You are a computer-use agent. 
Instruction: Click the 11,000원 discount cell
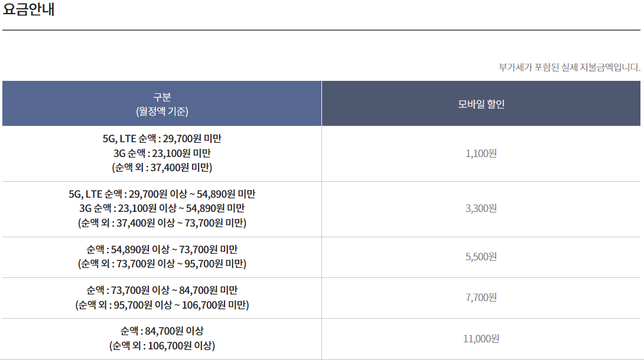[481, 339]
